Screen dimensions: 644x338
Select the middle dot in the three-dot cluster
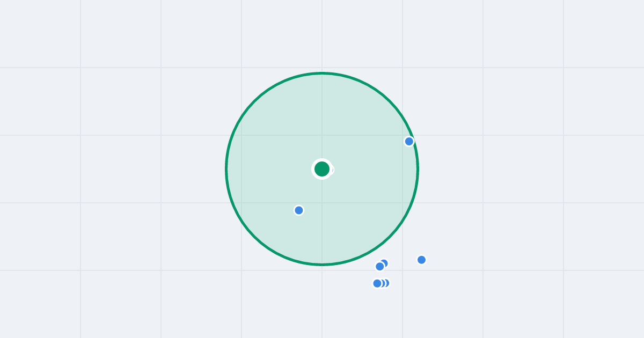[381, 283]
